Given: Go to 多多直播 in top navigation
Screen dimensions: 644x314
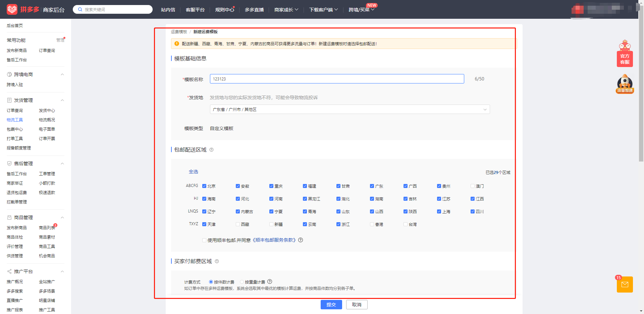Looking at the screenshot, I should coord(254,10).
